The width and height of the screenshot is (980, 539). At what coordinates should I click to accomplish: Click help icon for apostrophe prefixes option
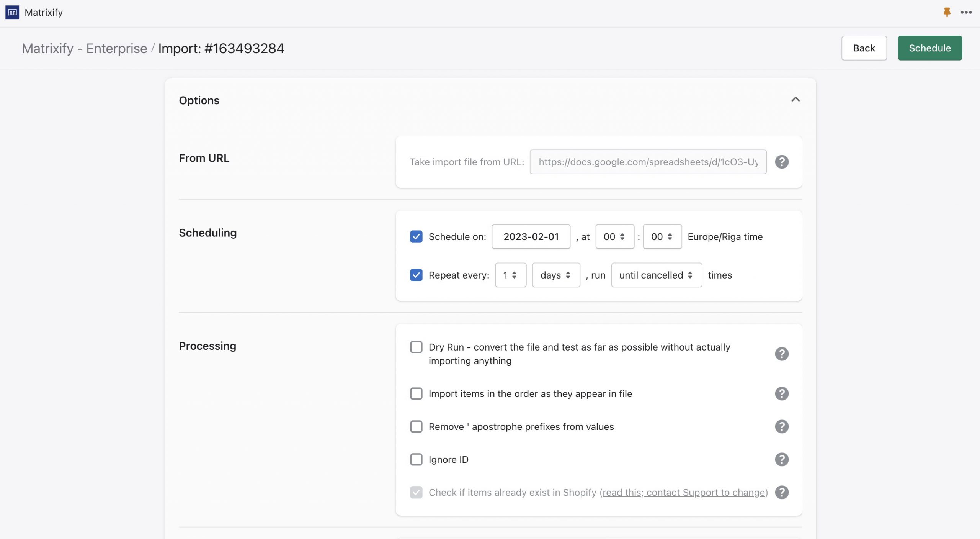(781, 426)
